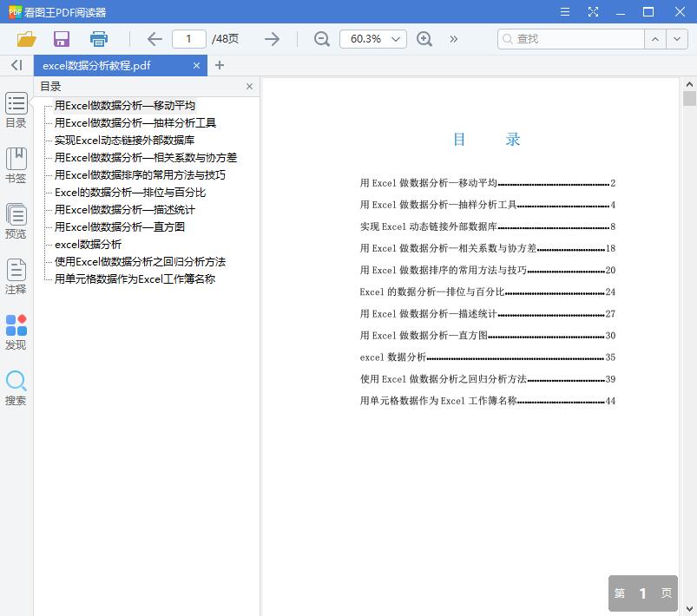Go to the previous page arrow
The image size is (697, 616).
(155, 39)
